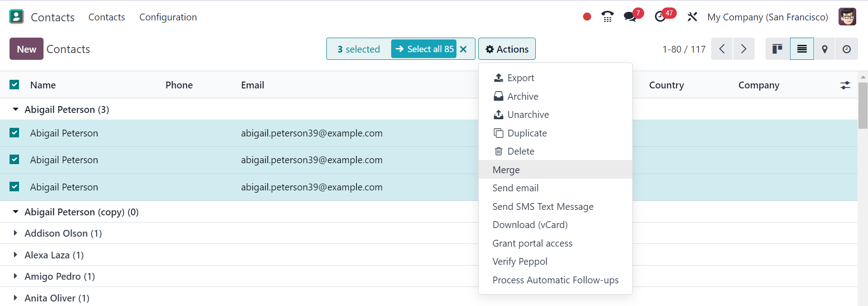Go to next page of contacts
The width and height of the screenshot is (868, 306).
pos(743,49)
